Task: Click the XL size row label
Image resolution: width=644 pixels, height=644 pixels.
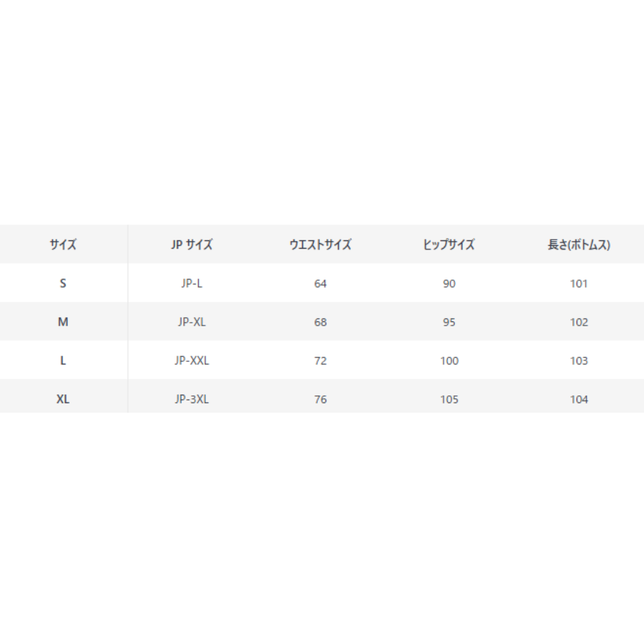Action: [63, 399]
